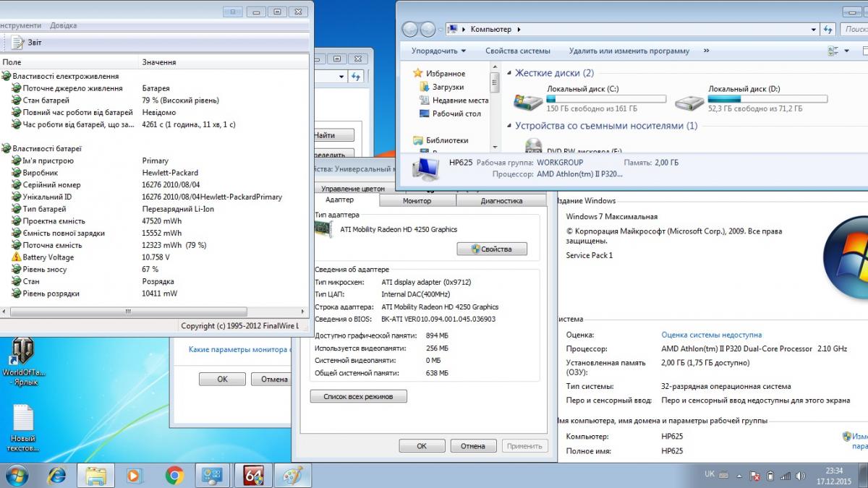Click the Local Disk (C:) usage bar
The image size is (868, 488).
(606, 99)
